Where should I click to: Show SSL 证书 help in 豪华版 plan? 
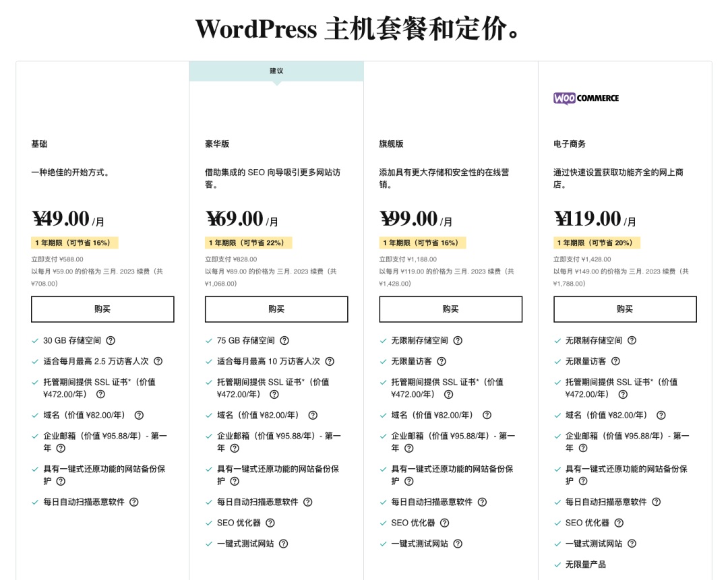274,394
